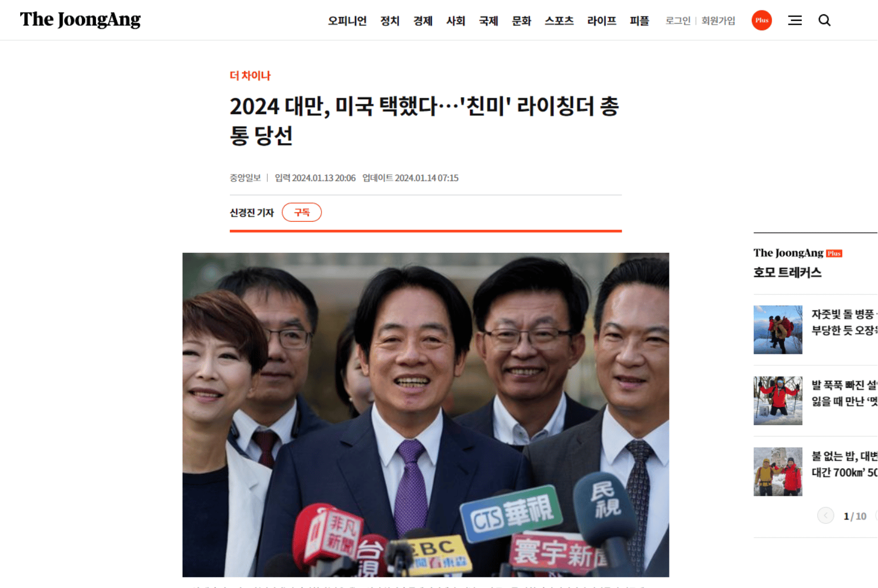Image resolution: width=878 pixels, height=588 pixels.
Task: Open the hamburger menu icon
Action: point(795,20)
